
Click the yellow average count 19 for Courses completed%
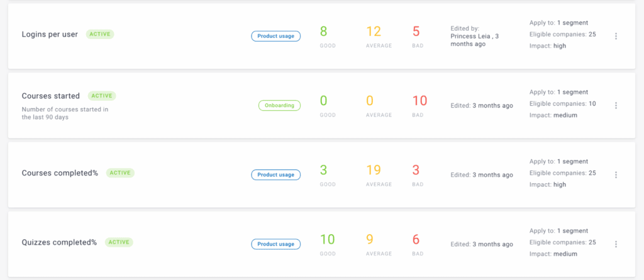point(374,170)
